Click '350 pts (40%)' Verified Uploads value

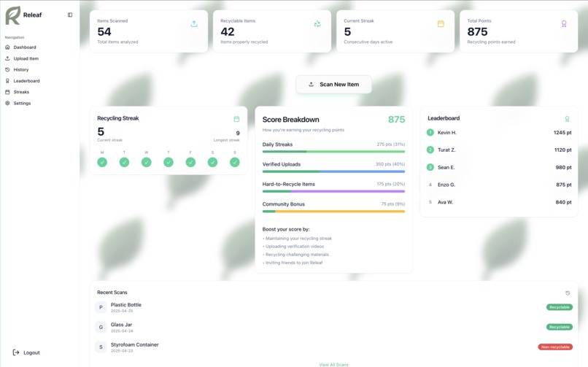tap(390, 164)
